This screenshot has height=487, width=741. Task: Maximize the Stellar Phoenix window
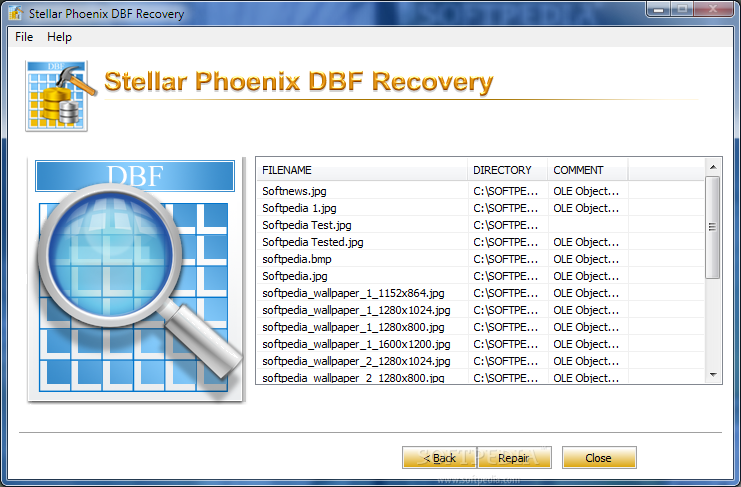point(682,9)
